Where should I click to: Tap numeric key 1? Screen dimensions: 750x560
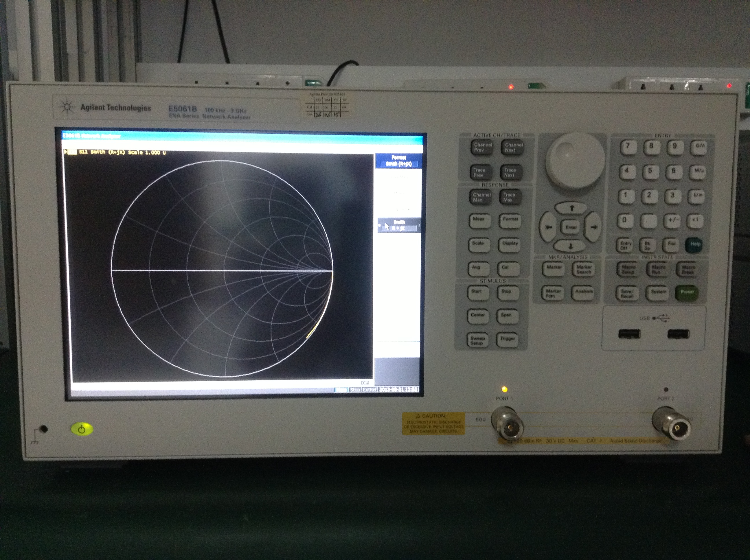click(626, 196)
